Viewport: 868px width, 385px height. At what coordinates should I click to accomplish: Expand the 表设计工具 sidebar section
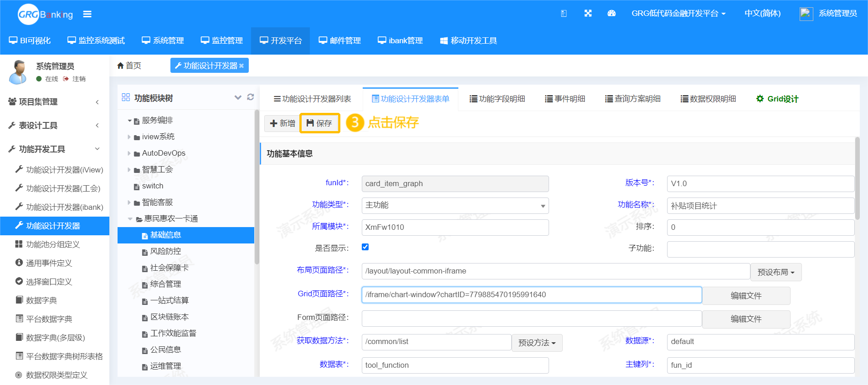point(55,126)
